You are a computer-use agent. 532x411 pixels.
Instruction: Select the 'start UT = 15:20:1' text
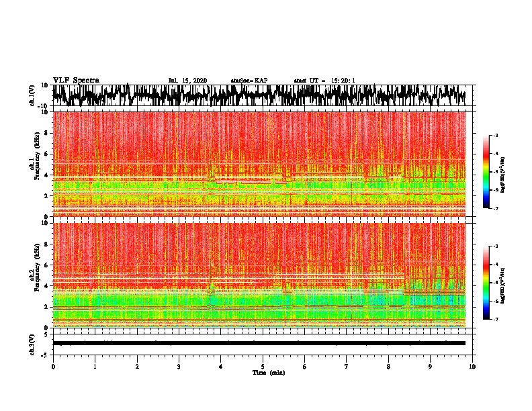[x=324, y=81]
